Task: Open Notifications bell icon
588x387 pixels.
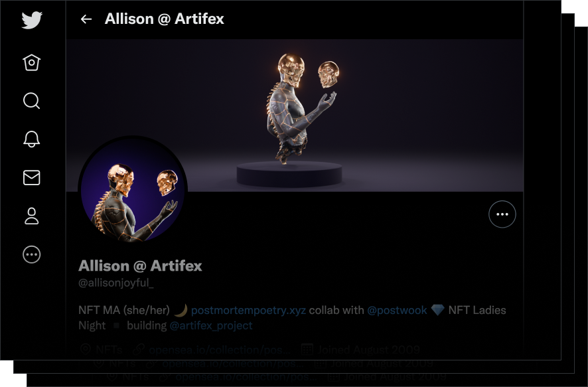Action: (31, 139)
